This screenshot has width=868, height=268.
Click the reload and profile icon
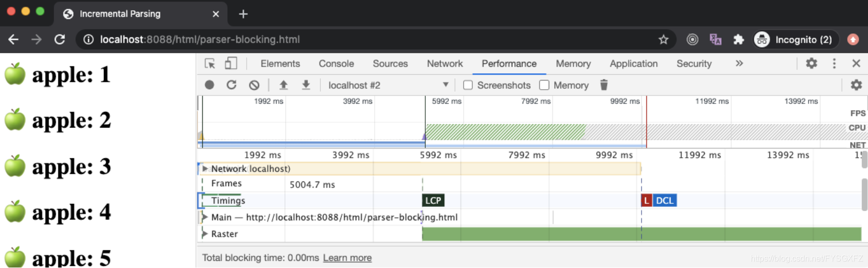(x=231, y=85)
